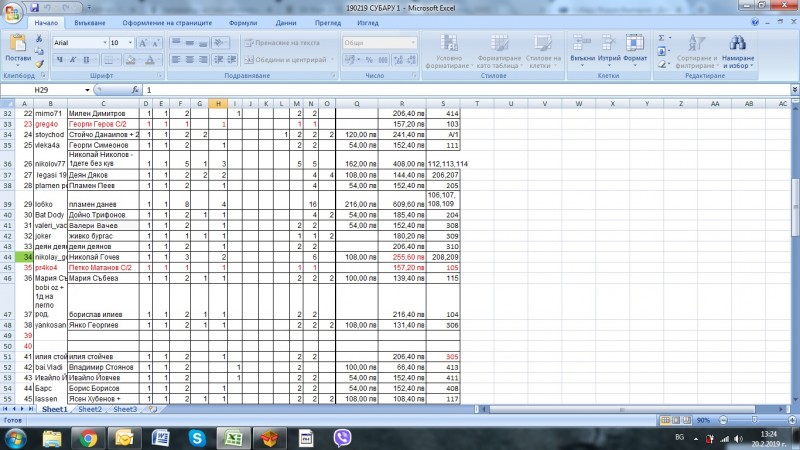
Task: Toggle italic formatting (К)
Action: click(72, 60)
